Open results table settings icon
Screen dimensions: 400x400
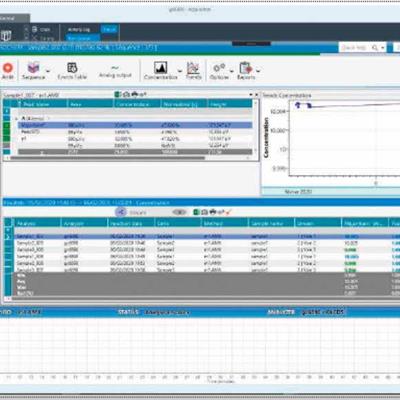coord(220,212)
